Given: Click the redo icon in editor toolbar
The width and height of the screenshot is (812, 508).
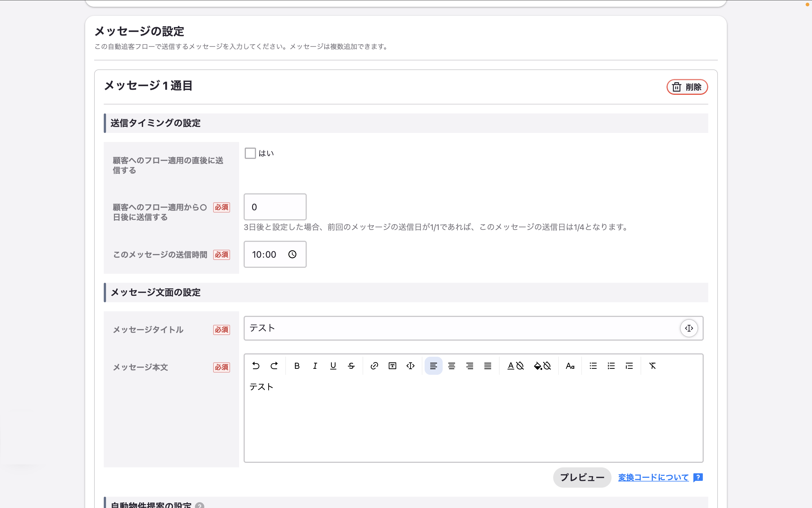Looking at the screenshot, I should point(274,366).
